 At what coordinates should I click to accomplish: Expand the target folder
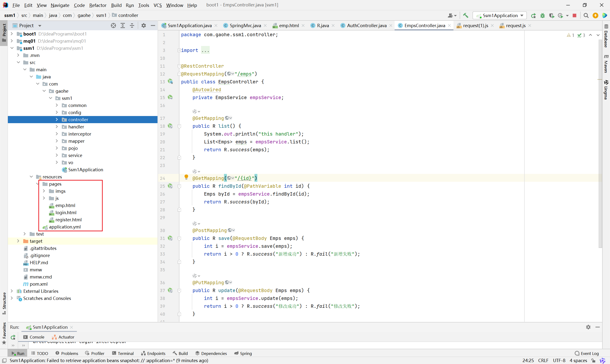tap(18, 241)
